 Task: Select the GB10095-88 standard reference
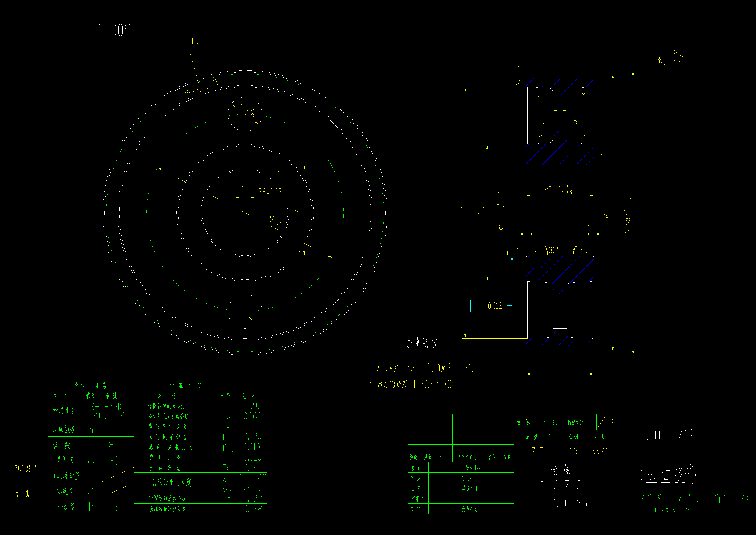[x=108, y=416]
